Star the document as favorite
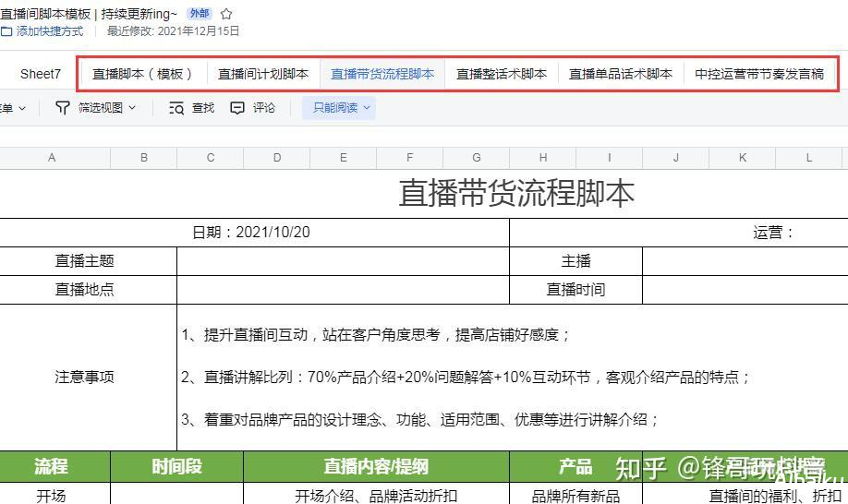Viewport: 848px width, 504px height. (226, 14)
